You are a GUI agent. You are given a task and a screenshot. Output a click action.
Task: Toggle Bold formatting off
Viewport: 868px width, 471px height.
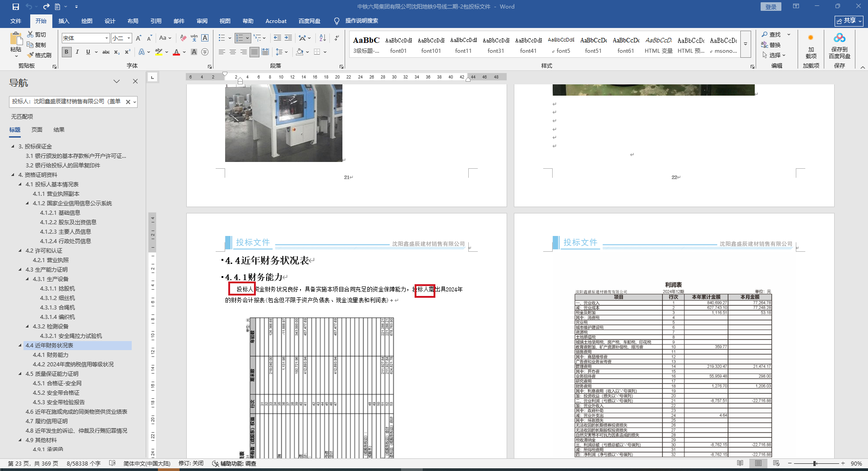click(66, 52)
